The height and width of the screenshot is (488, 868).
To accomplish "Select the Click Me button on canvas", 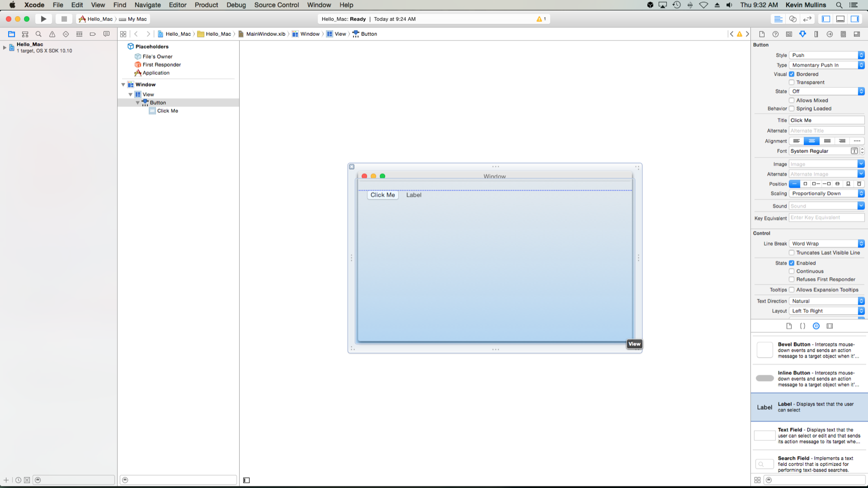I will tap(383, 195).
